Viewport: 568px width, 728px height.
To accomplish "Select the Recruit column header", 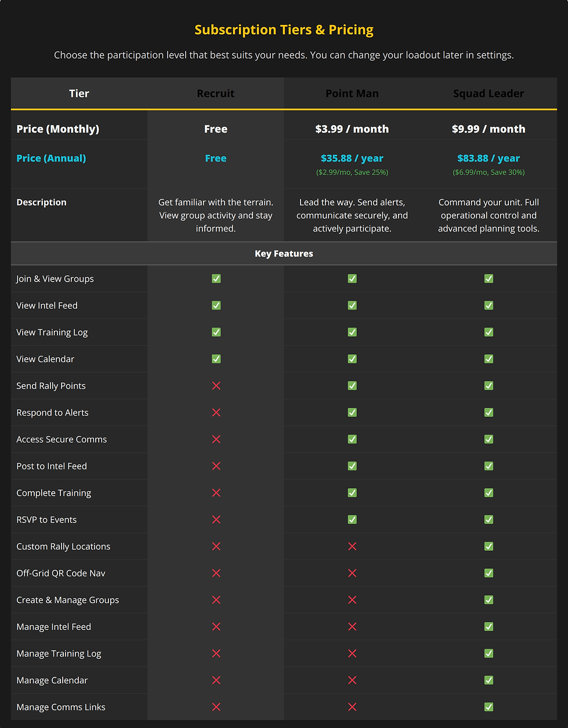I will 216,93.
